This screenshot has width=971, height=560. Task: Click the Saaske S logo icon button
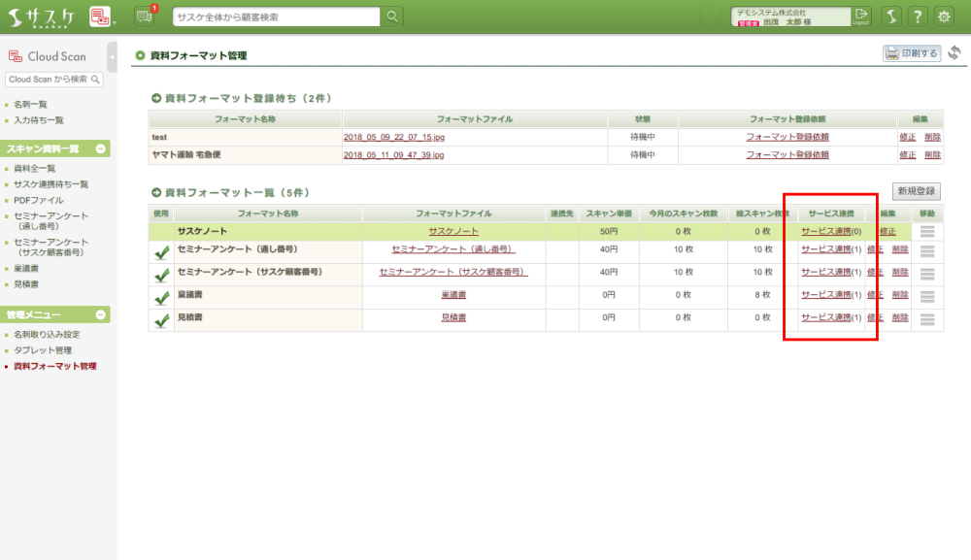pyautogui.click(x=889, y=16)
